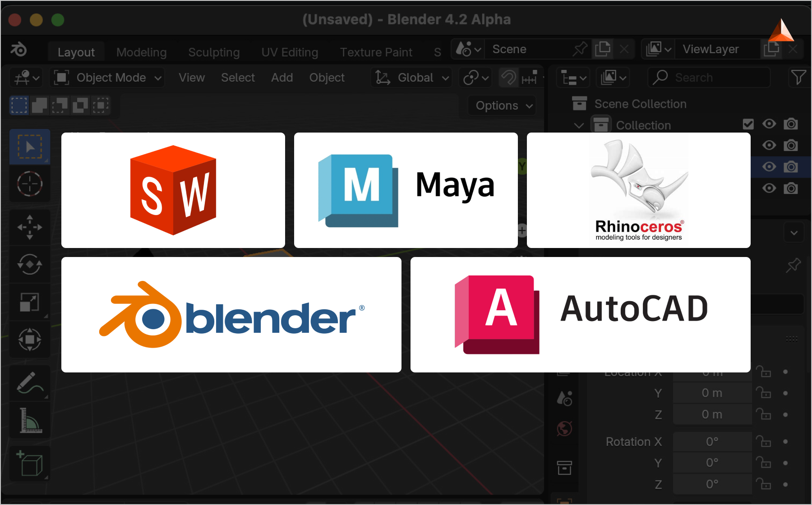812x505 pixels.
Task: Activate the Measure tool
Action: pos(29,420)
